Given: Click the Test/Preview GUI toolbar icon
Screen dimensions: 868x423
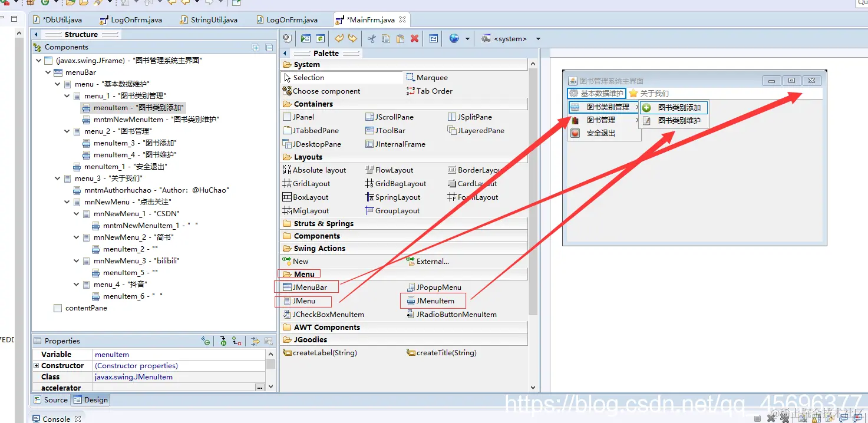Looking at the screenshot, I should [x=306, y=39].
